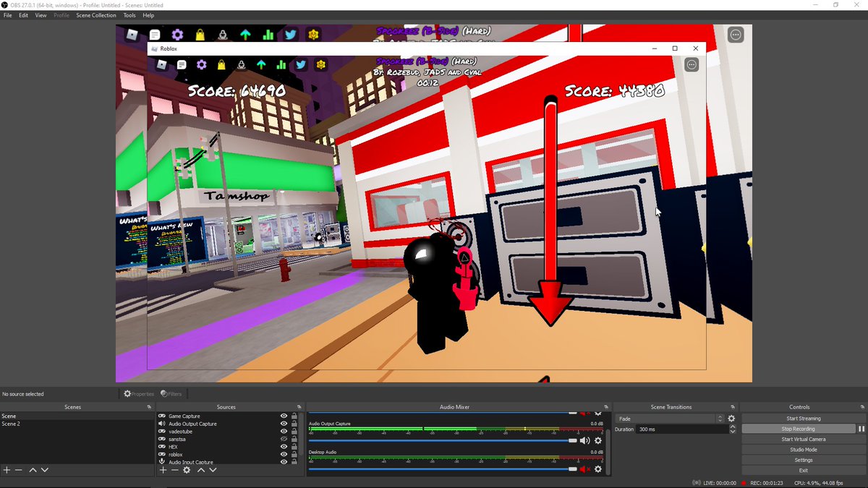
Task: Hide the vadeotube source
Action: pyautogui.click(x=284, y=432)
